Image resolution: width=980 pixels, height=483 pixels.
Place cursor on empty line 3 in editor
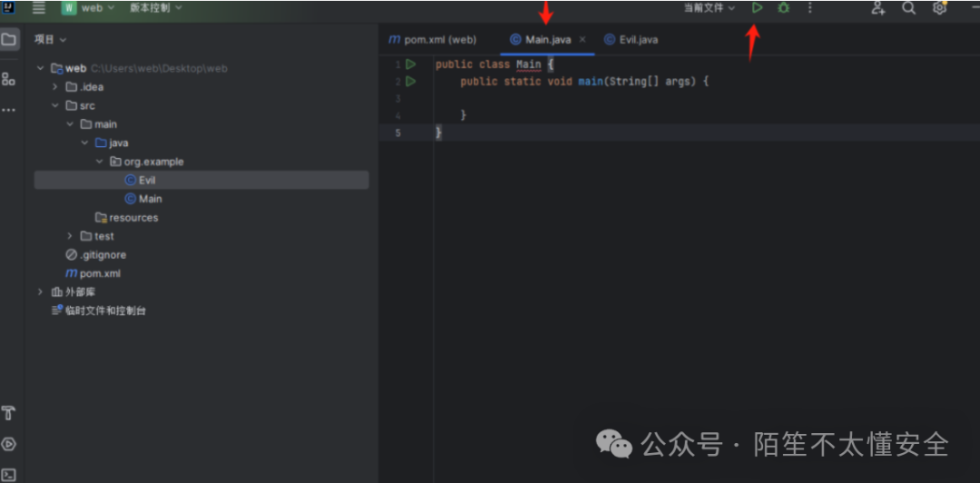[x=707, y=99]
